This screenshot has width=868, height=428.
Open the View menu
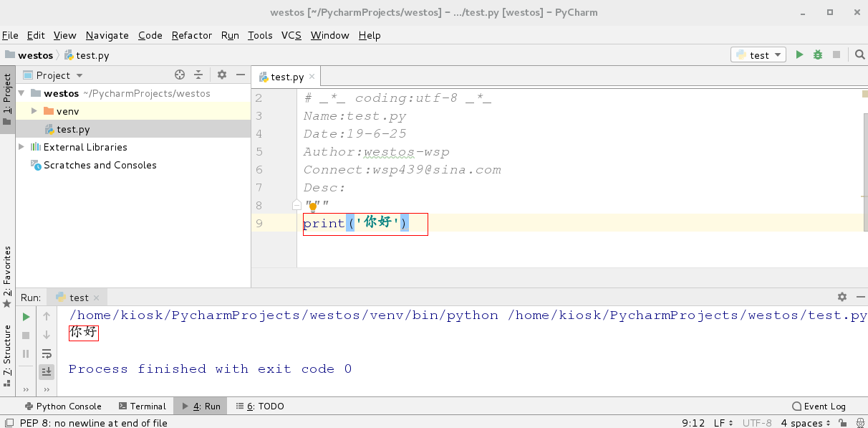(64, 35)
